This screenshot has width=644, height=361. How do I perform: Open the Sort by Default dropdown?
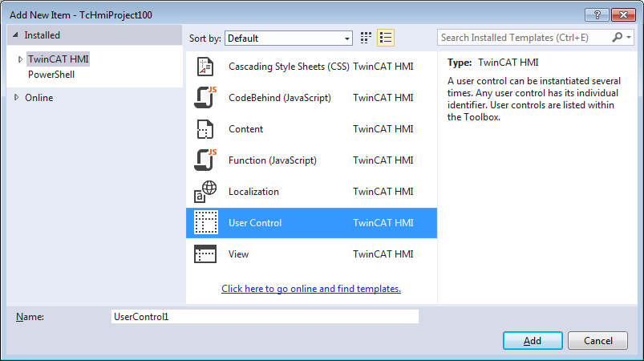289,39
